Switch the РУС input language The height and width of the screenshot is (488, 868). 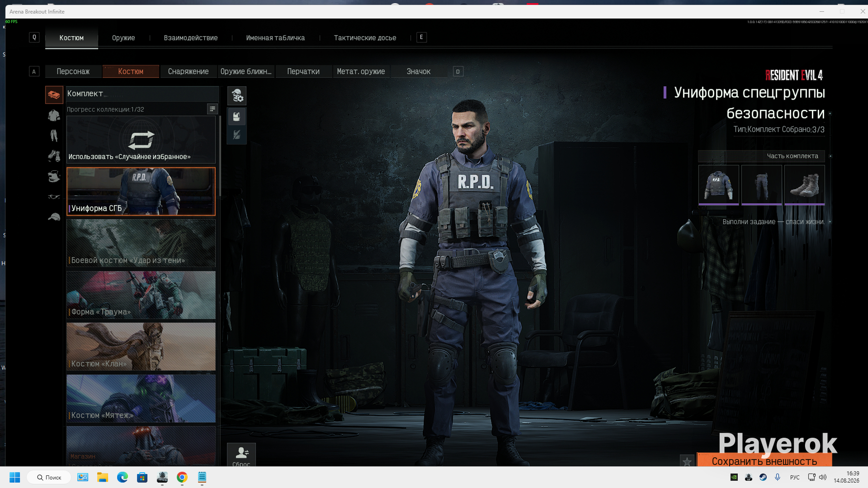[795, 477]
